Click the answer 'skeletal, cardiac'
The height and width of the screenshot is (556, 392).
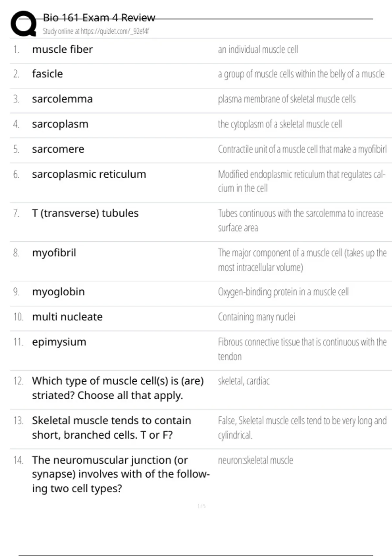click(244, 381)
